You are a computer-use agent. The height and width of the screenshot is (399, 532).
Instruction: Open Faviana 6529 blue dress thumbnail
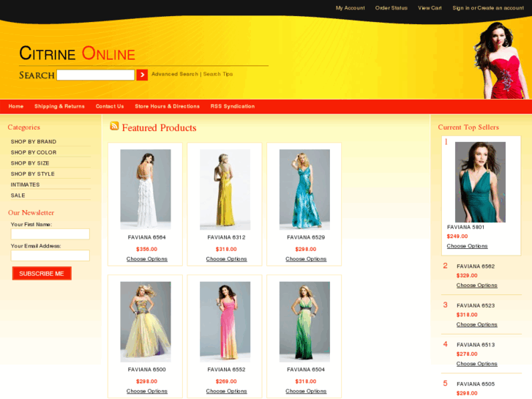tap(304, 190)
